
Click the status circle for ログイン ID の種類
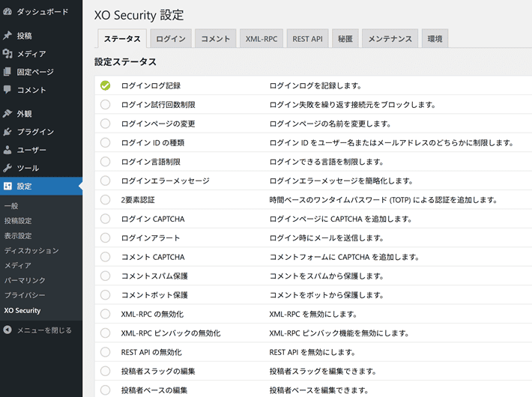point(105,142)
